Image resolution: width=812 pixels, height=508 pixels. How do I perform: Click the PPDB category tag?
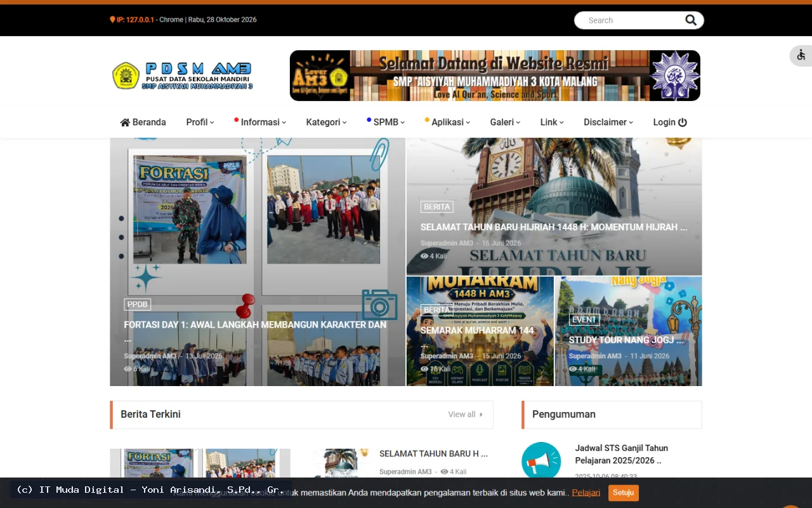point(137,304)
